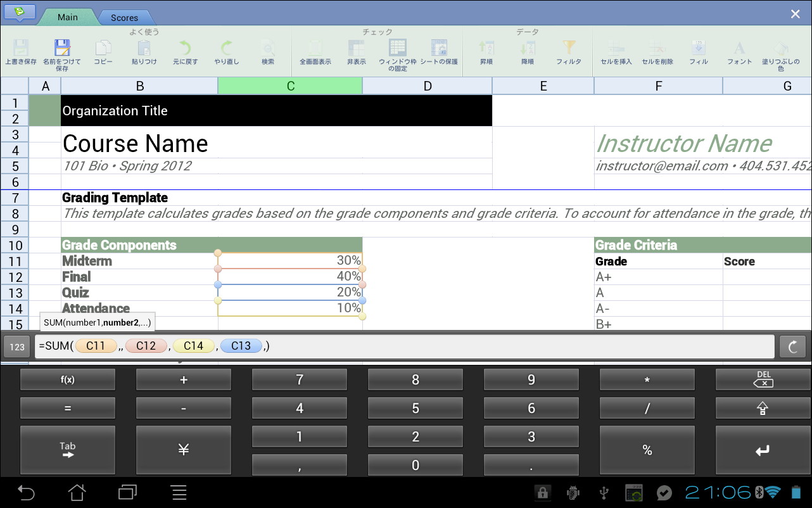Undo with the 元に戻す icon
812x508 pixels.
[185, 48]
